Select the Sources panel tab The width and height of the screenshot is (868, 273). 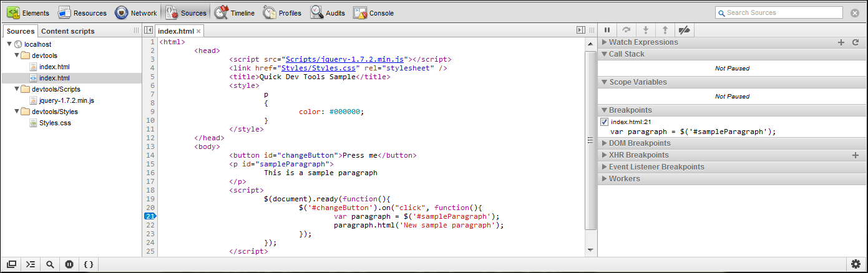(185, 12)
